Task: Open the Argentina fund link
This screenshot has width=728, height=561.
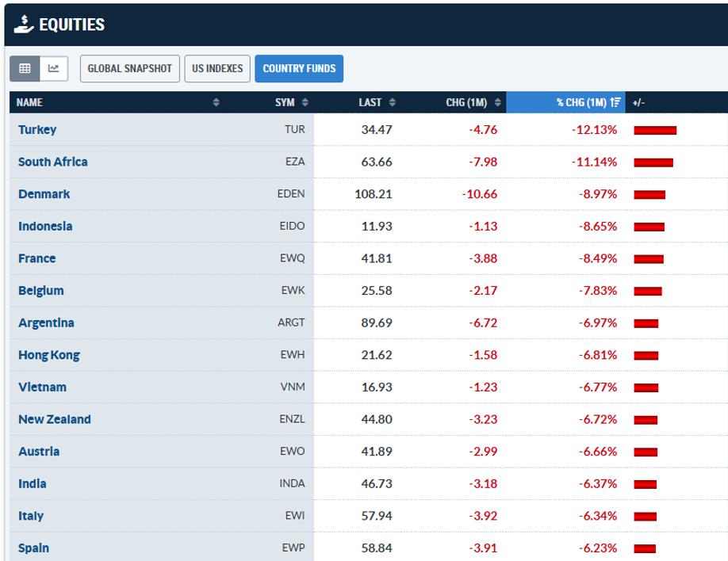Action: click(x=46, y=323)
